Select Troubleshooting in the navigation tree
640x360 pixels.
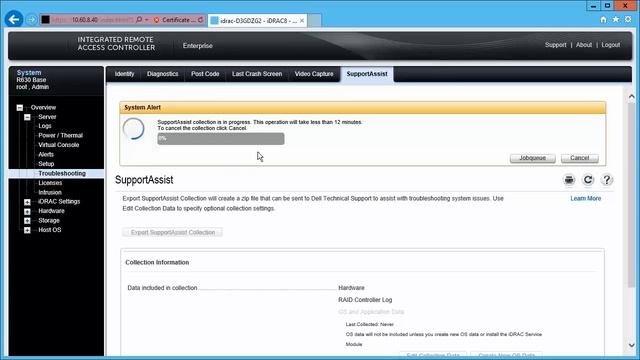62,173
